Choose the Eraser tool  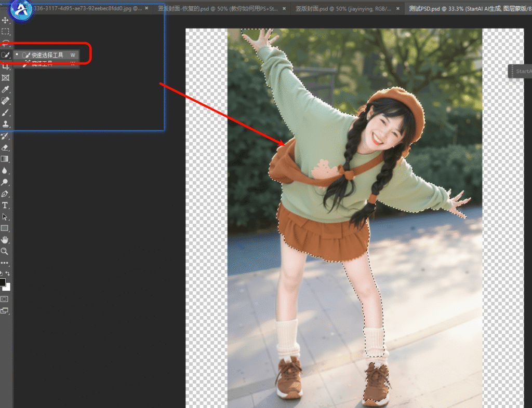(x=6, y=147)
